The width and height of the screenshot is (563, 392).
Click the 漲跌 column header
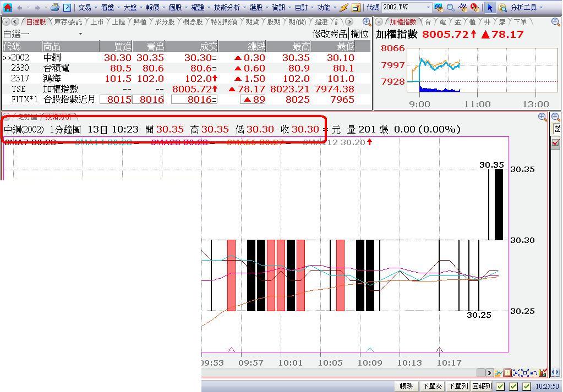click(x=242, y=46)
